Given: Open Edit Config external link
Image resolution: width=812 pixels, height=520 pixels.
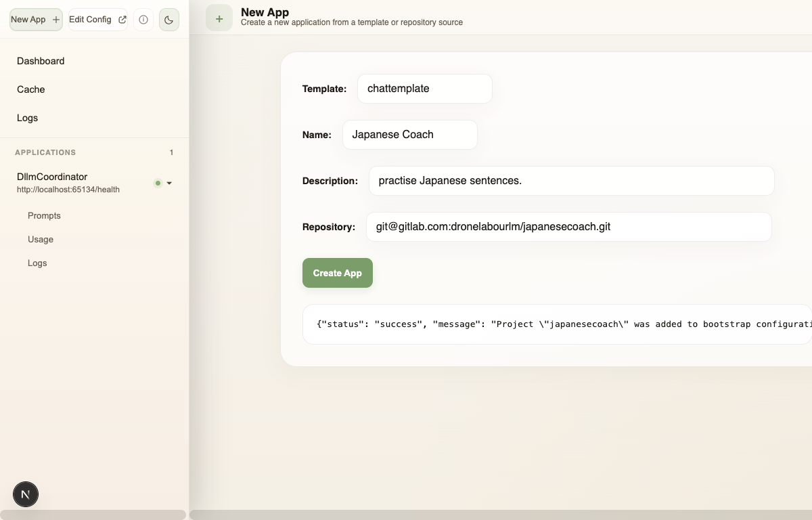Looking at the screenshot, I should [x=98, y=20].
